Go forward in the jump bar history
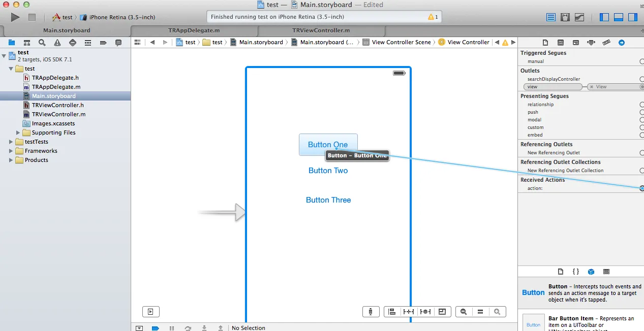 coord(165,42)
